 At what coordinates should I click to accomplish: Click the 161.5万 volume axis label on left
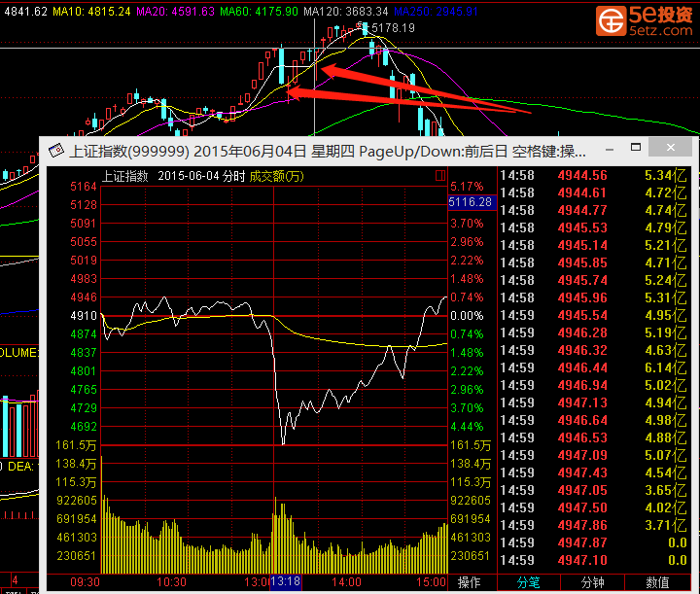click(x=76, y=445)
